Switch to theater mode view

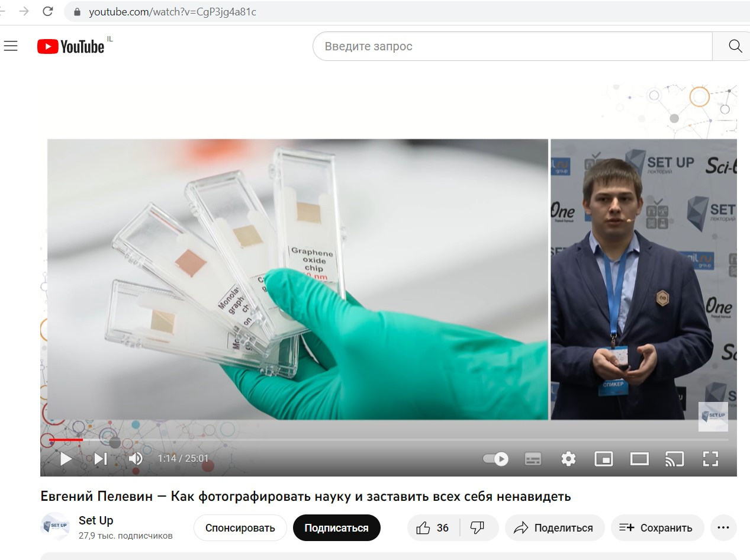[639, 459]
